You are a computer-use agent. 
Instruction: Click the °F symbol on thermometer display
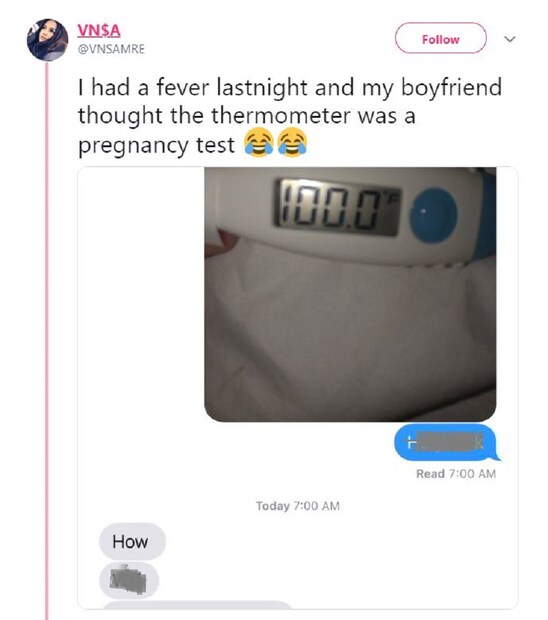coord(394,195)
